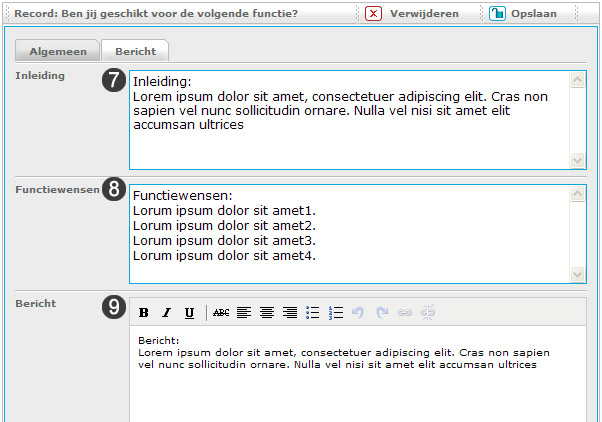This screenshot has height=422, width=602.
Task: Switch to the Algemeen tab
Action: pyautogui.click(x=57, y=51)
